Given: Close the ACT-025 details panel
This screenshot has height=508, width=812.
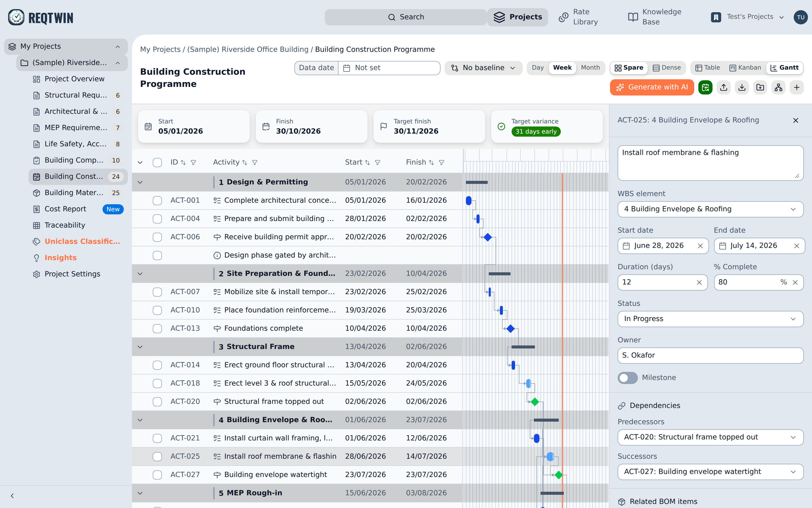Looking at the screenshot, I should tap(796, 120).
